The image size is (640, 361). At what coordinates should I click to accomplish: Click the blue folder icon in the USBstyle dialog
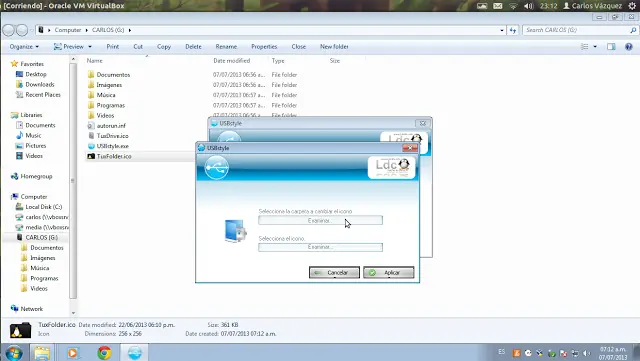pos(236,231)
